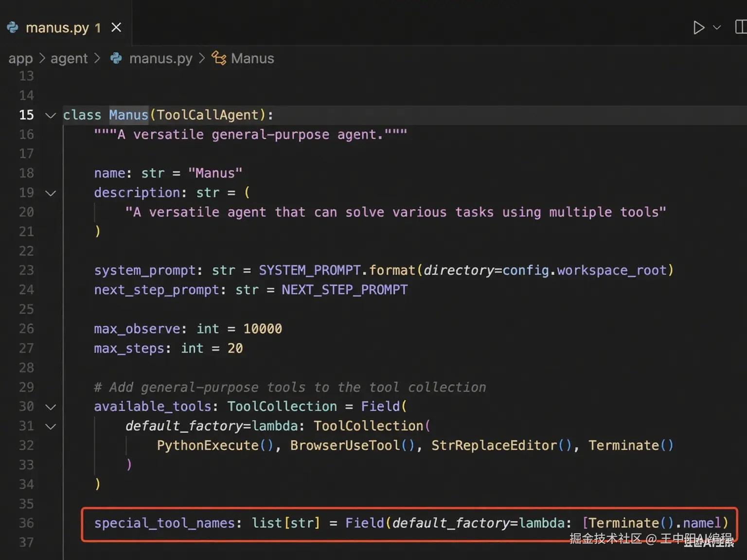Click ToolCollection type annotation on line 30
This screenshot has width=747, height=560.
click(282, 406)
